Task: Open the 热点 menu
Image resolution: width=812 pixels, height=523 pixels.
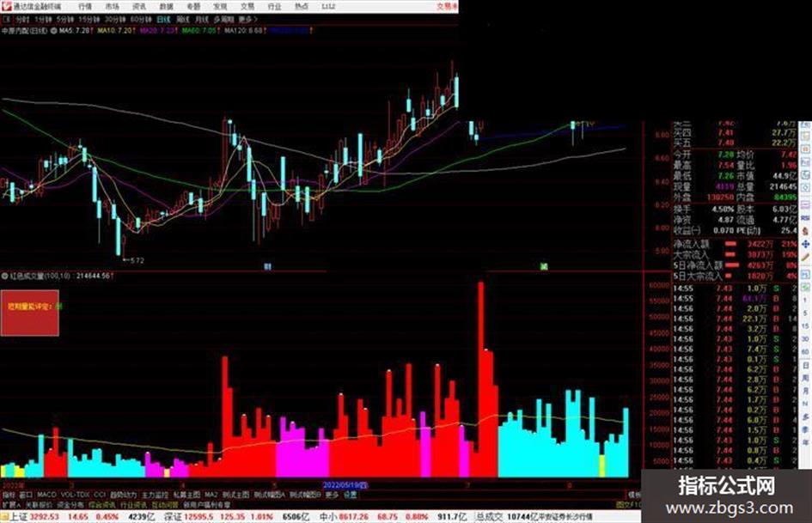Action: 302,7
